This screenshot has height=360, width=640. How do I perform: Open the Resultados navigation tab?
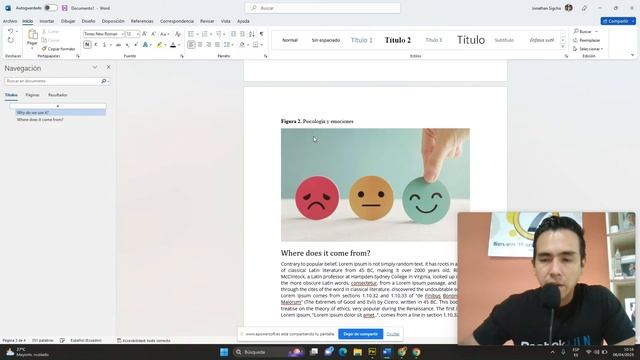[x=58, y=95]
